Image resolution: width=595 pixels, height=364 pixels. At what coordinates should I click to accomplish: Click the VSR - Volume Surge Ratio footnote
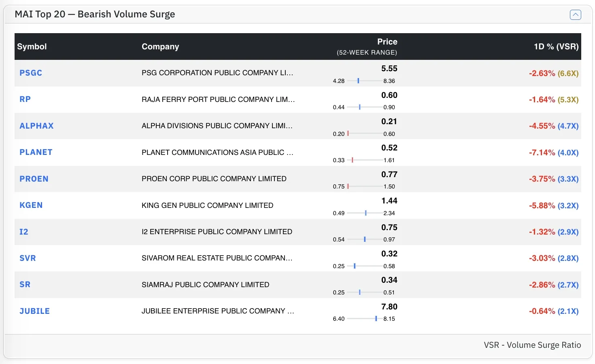click(x=532, y=345)
